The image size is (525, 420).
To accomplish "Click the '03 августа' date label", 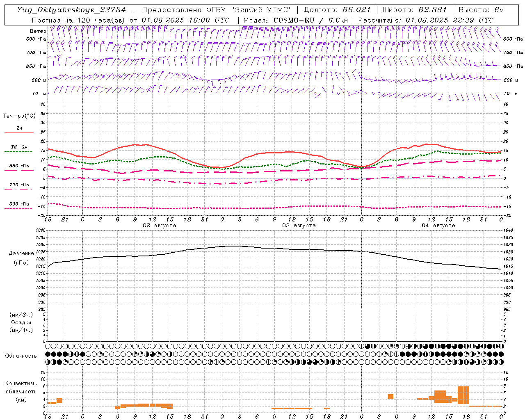I will pyautogui.click(x=299, y=226).
